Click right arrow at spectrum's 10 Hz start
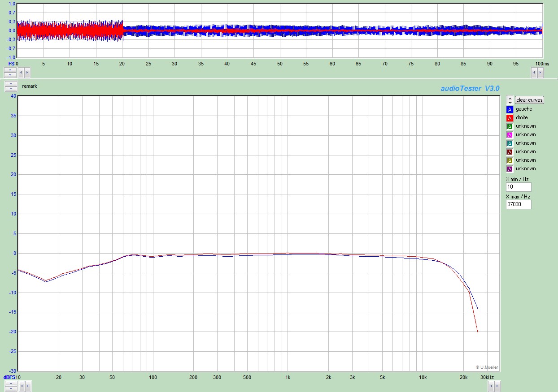This screenshot has width=558, height=392. pos(27,386)
